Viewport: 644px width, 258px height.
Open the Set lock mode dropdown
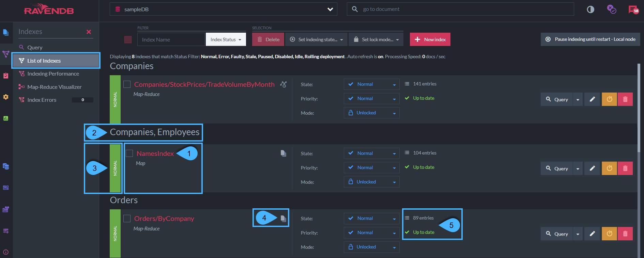[x=376, y=39]
